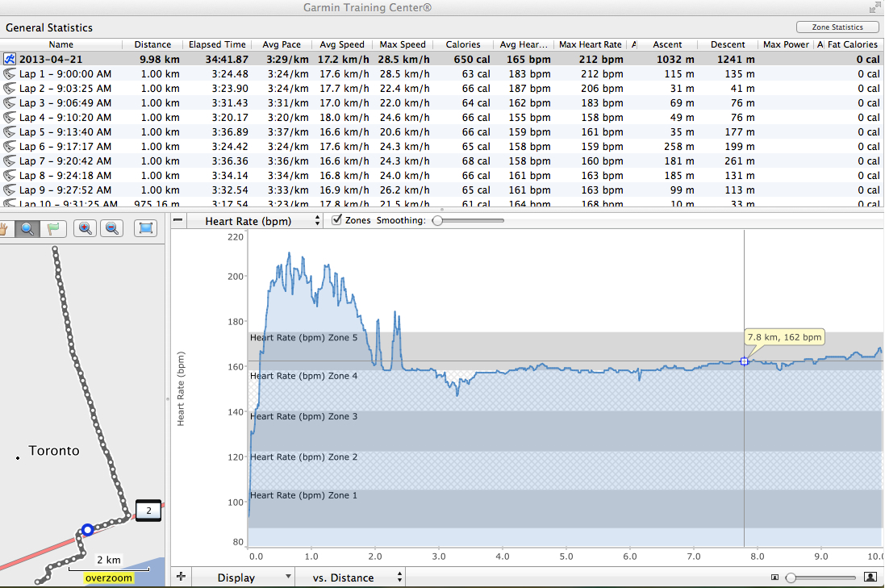Click the 3:20.17 elapsed time in Lap 4

tap(230, 118)
